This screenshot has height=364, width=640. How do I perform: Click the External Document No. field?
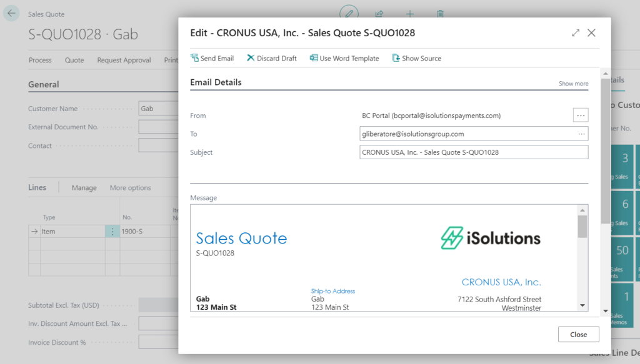click(x=158, y=127)
